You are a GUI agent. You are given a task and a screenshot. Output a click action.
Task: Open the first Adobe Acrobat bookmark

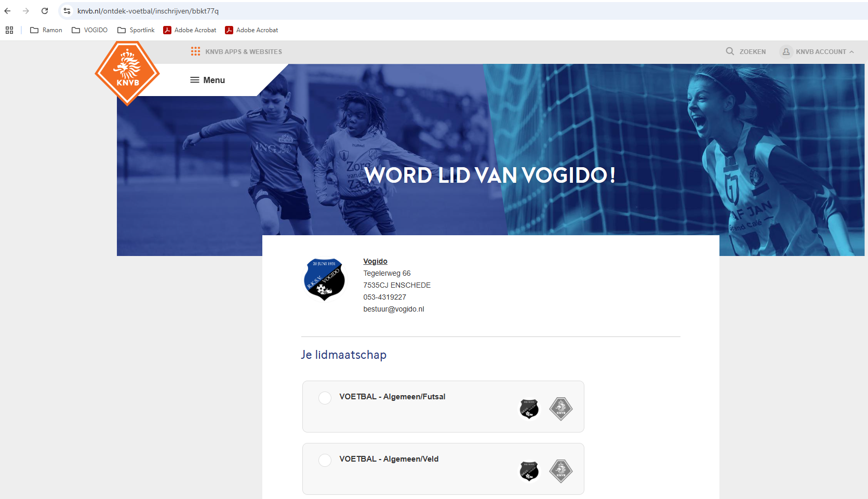pos(190,30)
